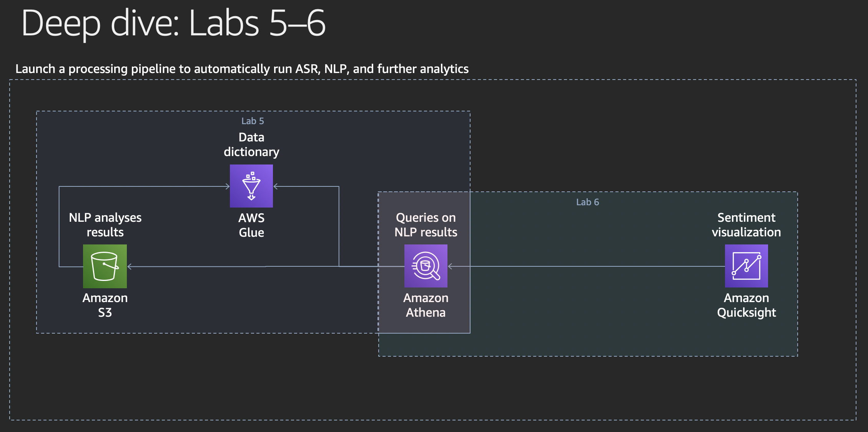
Task: Click the "Amazon Athena" text label
Action: (426, 305)
